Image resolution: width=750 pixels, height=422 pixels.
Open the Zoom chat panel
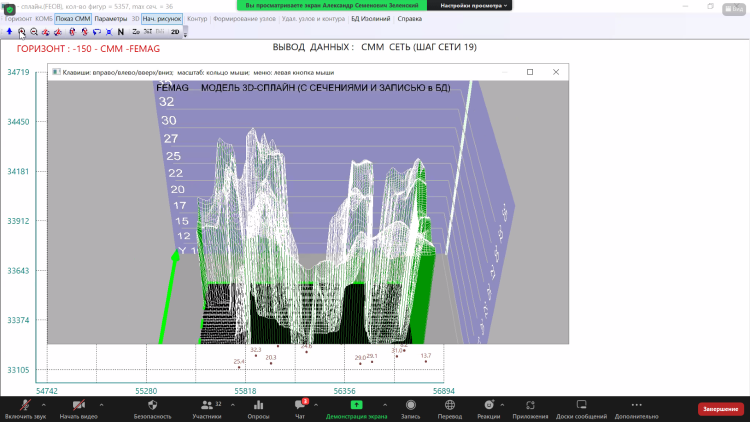299,407
